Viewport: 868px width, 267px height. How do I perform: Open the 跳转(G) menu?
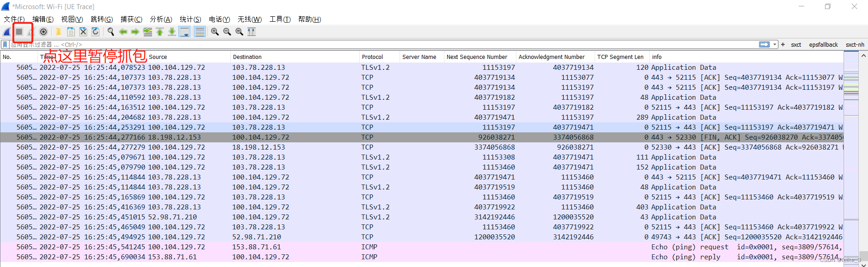click(x=102, y=19)
